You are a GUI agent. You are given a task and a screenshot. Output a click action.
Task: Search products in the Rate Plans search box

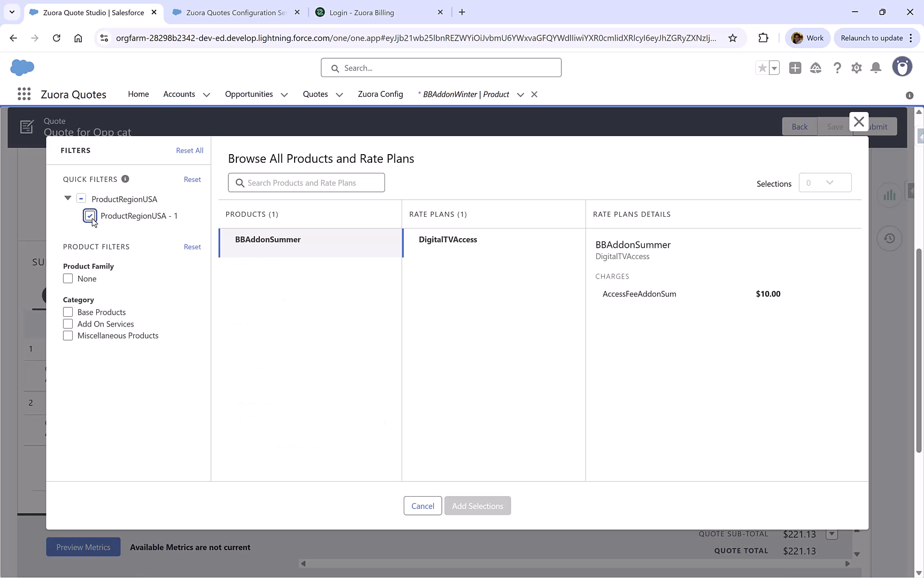tap(306, 182)
